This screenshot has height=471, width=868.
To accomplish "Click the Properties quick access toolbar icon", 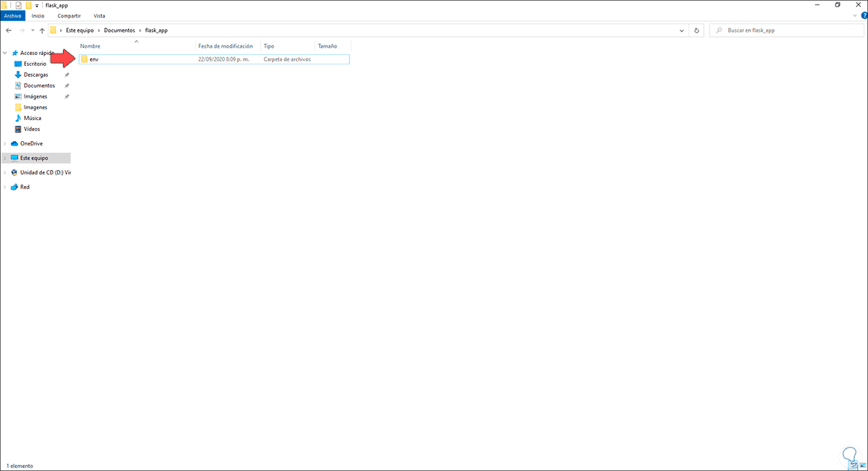I will 19,4.
